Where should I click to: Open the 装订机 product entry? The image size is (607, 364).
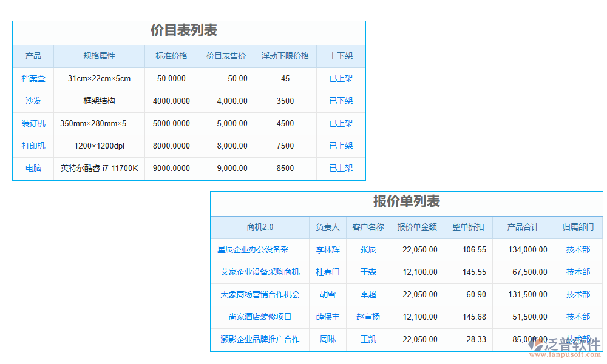(33, 123)
